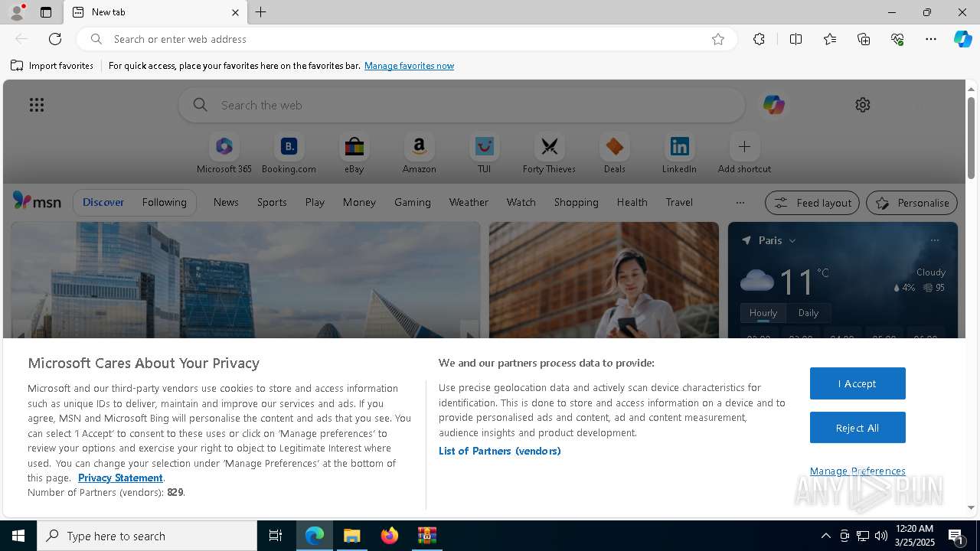Screen dimensions: 980x551
Task: Open Windows Start menu
Action: tap(18, 536)
